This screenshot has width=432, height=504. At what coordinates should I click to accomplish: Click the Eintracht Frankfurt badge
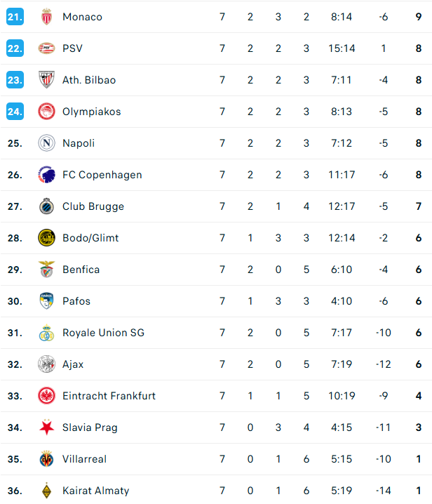(x=46, y=396)
